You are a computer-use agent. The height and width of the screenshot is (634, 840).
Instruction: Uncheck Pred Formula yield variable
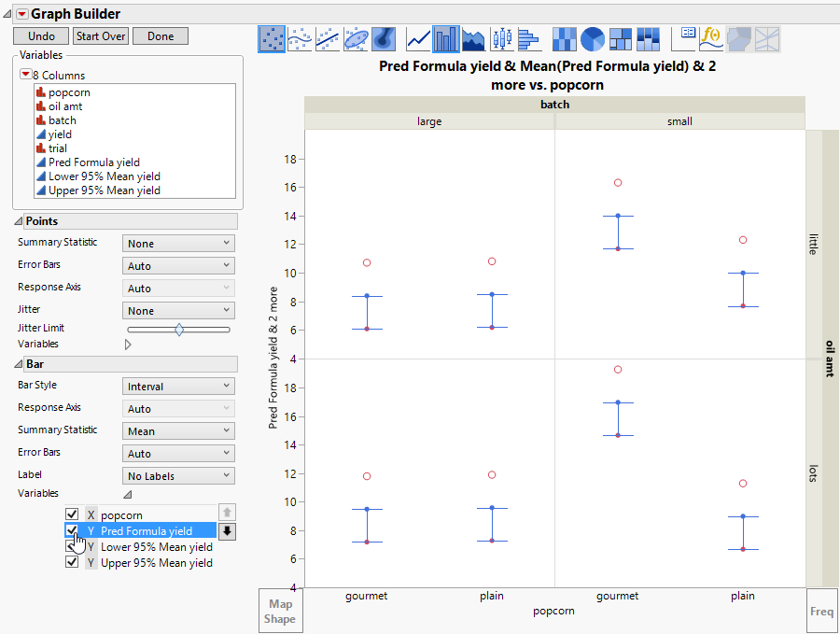(x=72, y=530)
